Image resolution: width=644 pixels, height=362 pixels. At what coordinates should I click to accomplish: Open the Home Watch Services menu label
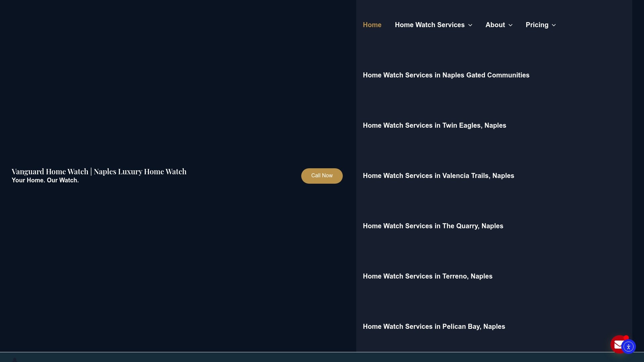click(x=430, y=25)
